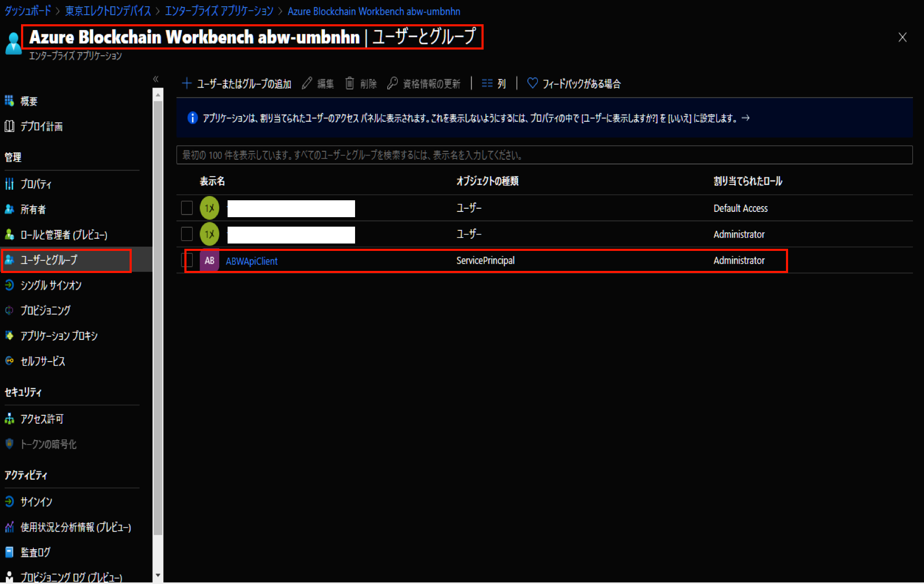Click the 列 columns icon
Image resolution: width=924 pixels, height=584 pixels.
tap(487, 83)
